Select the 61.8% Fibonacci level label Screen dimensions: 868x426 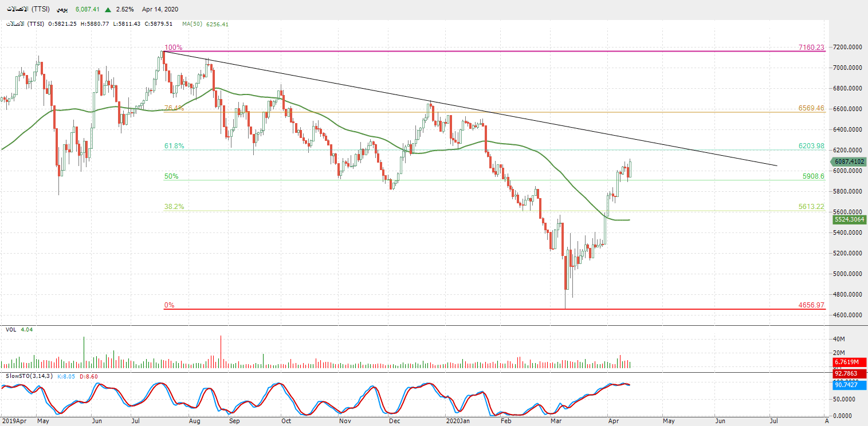point(174,147)
